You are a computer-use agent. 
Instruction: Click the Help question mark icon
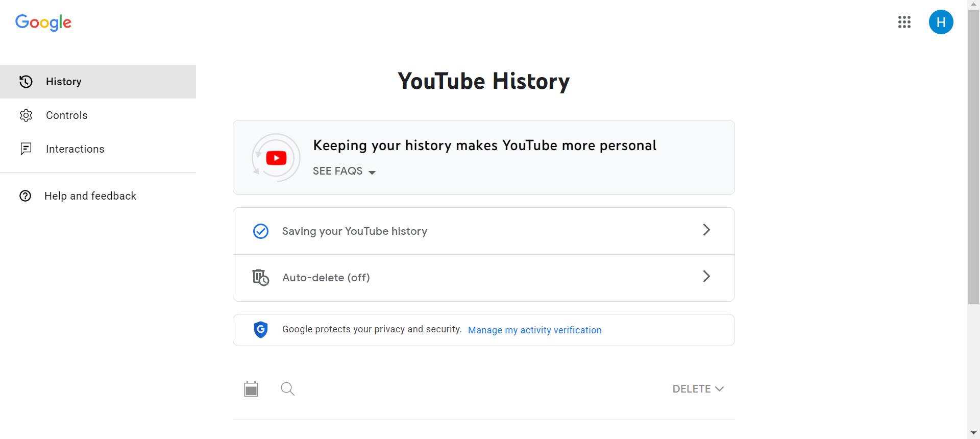[26, 196]
